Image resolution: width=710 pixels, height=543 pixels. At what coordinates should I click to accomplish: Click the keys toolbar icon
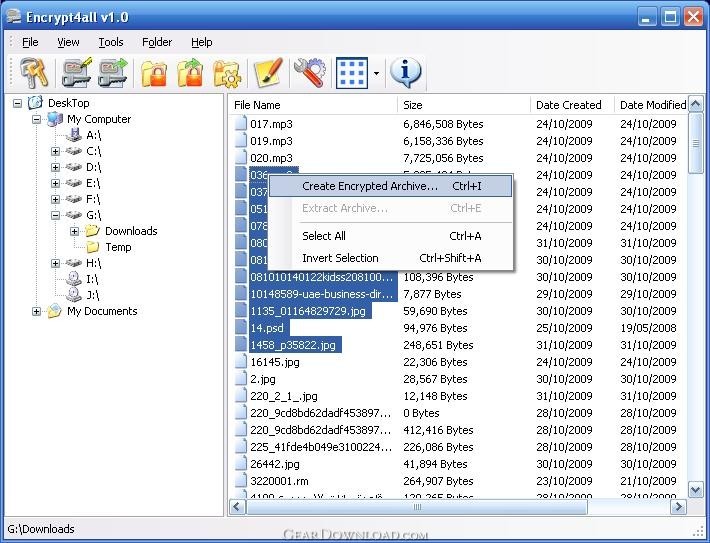(x=34, y=72)
